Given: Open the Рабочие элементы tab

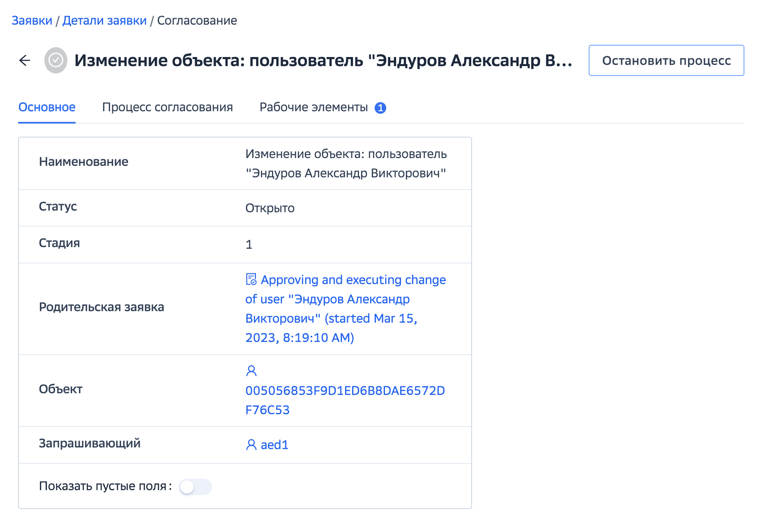Looking at the screenshot, I should (313, 108).
